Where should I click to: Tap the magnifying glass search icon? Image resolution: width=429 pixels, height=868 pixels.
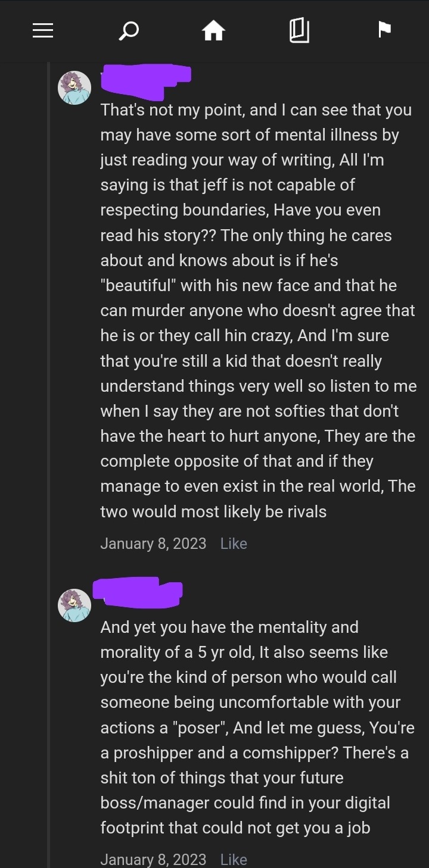pos(129,30)
